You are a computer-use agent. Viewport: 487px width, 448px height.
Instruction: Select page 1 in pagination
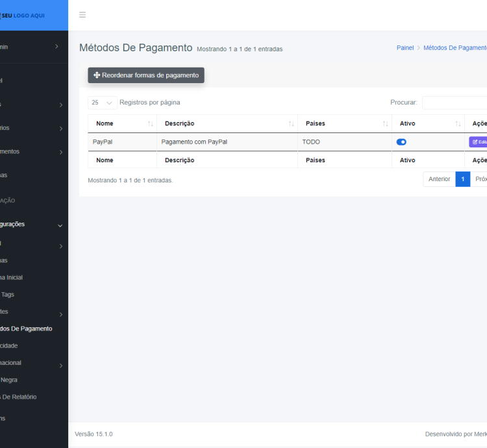tap(462, 179)
